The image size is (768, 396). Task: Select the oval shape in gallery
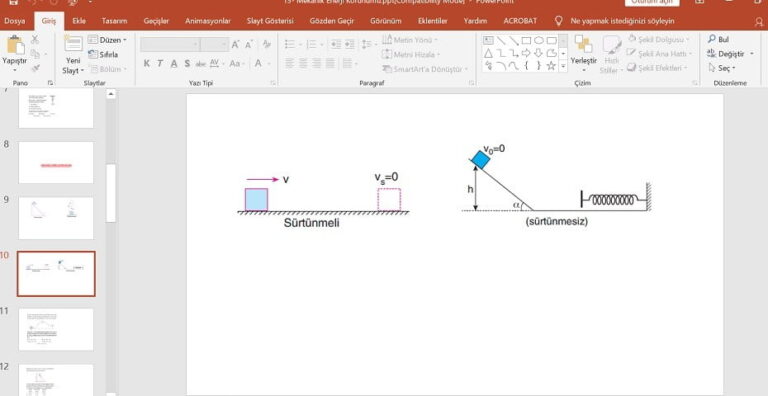(539, 40)
